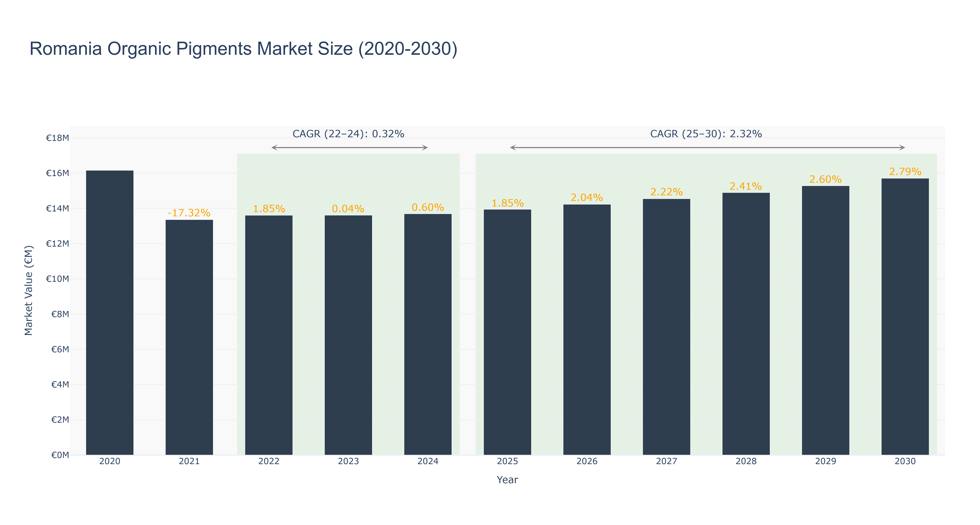Click the 2029 market value bar
Viewport: 980px width, 525px height.
point(825,320)
